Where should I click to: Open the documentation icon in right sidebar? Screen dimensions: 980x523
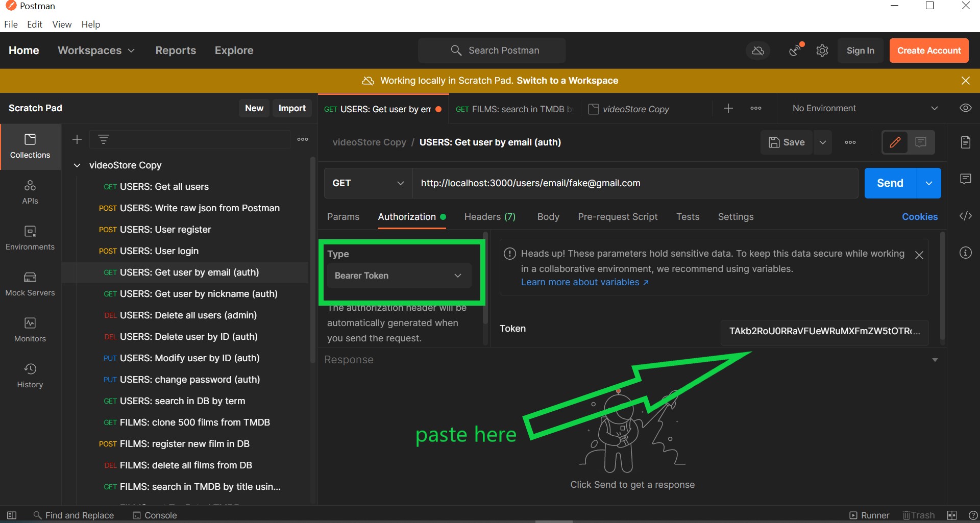click(965, 142)
